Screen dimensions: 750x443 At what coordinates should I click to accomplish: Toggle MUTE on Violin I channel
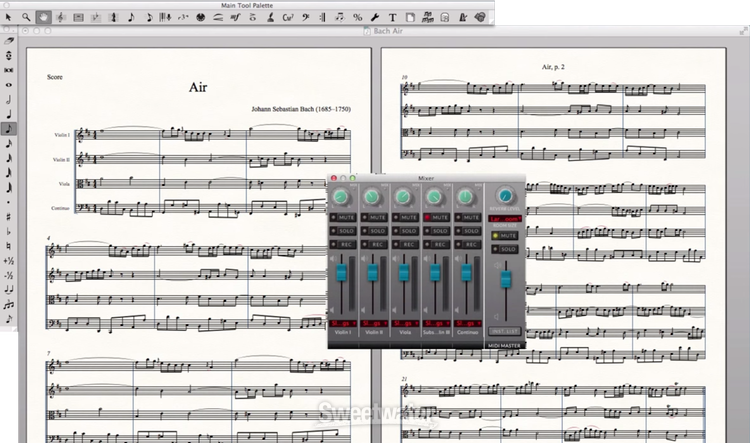(342, 217)
